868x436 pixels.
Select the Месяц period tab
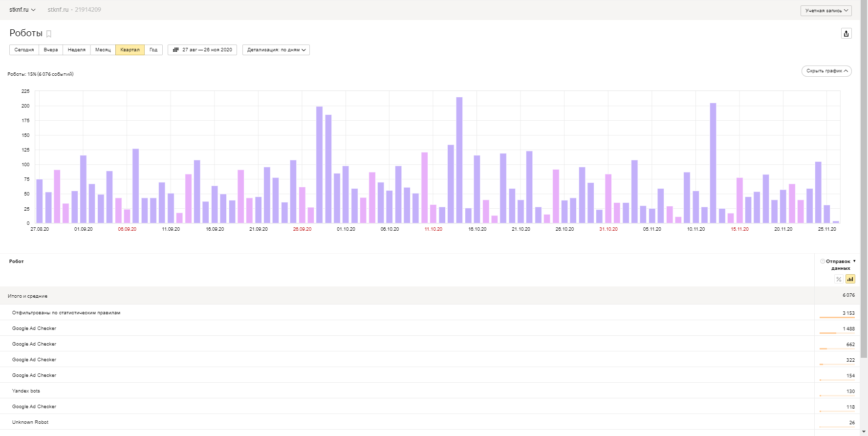pos(103,50)
